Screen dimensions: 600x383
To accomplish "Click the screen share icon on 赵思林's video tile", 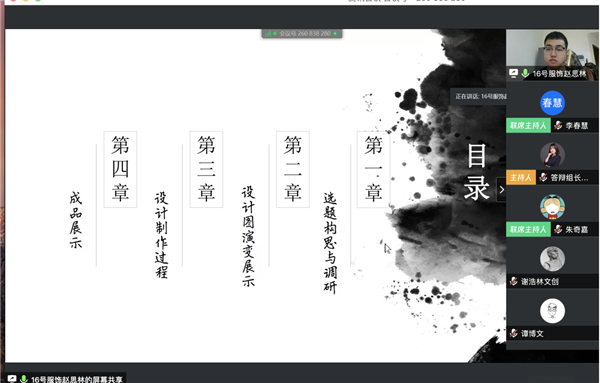I will (514, 73).
